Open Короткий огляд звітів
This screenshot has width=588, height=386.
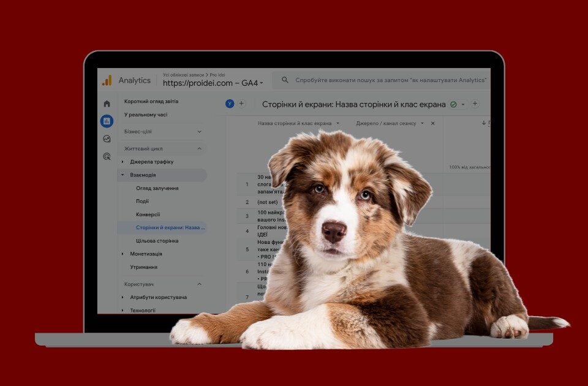tap(151, 102)
